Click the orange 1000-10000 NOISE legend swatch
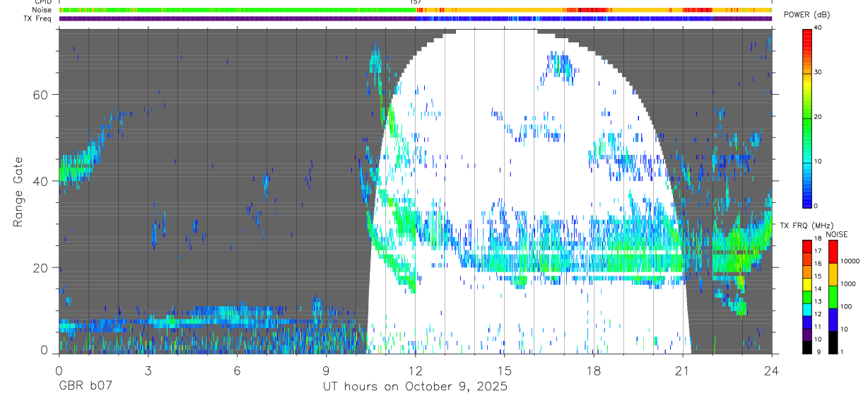This screenshot has width=868, height=401. tap(833, 274)
